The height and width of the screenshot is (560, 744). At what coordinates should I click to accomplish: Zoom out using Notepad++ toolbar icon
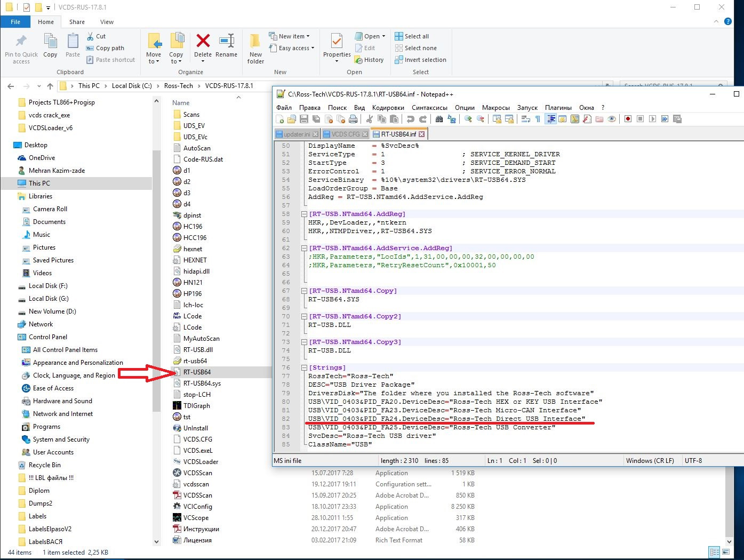pyautogui.click(x=481, y=119)
